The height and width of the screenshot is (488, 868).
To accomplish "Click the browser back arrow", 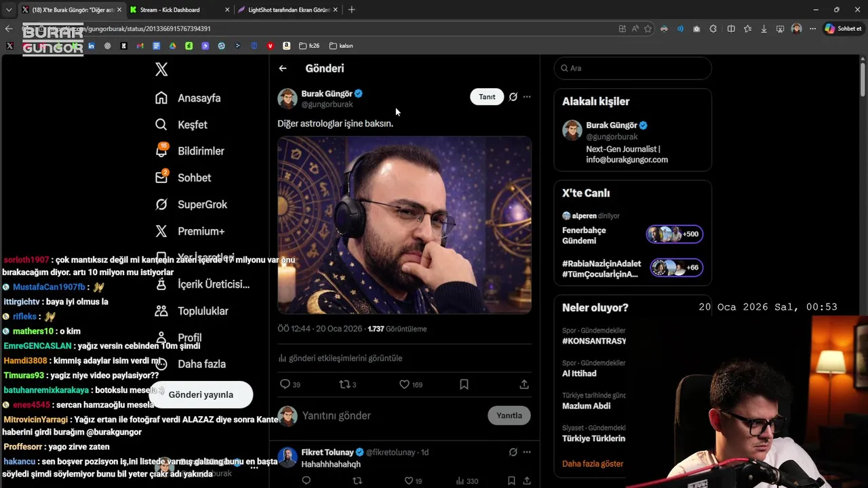I will tap(9, 28).
